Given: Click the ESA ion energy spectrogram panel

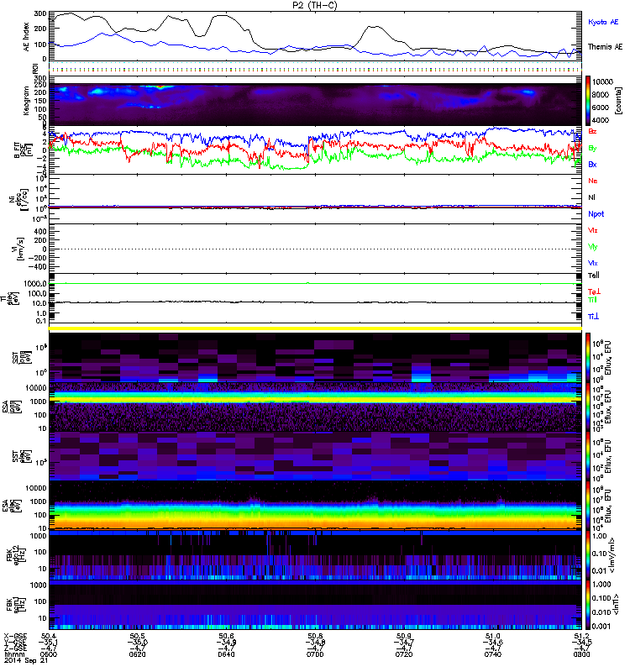Looking at the screenshot, I should (315, 407).
